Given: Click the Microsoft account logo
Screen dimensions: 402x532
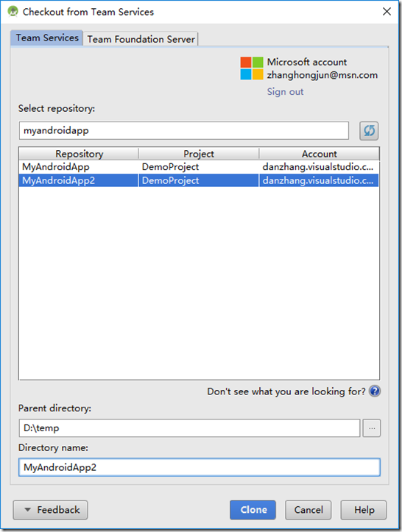Looking at the screenshot, I should tap(252, 68).
